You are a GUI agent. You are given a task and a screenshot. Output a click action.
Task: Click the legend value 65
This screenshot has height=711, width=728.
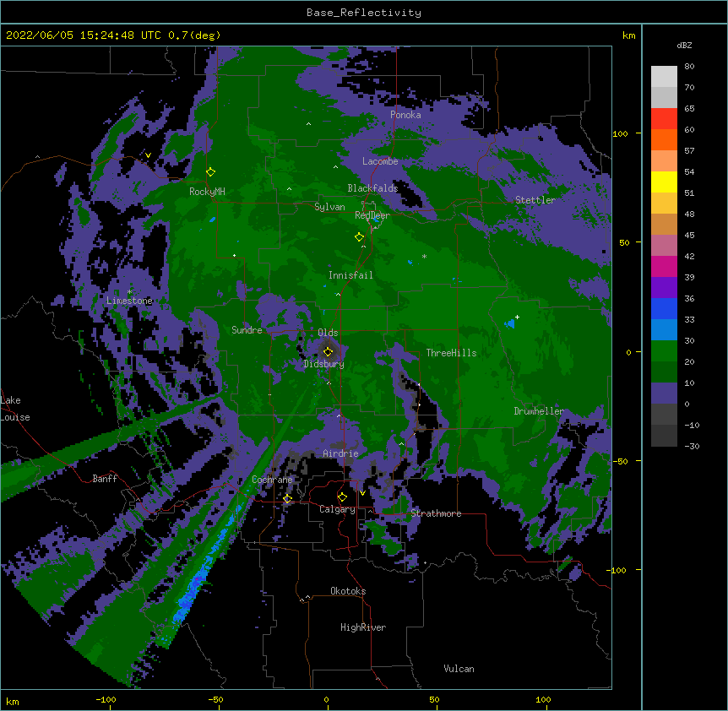689,109
